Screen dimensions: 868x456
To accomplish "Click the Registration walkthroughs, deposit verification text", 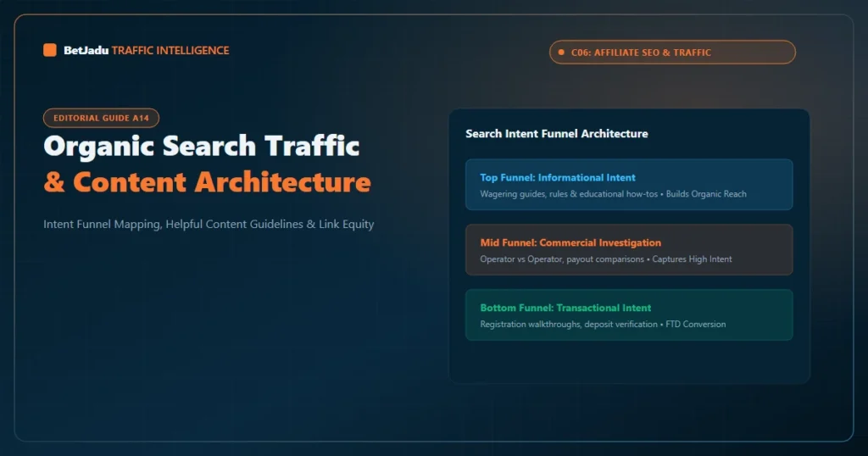I will pyautogui.click(x=603, y=325).
